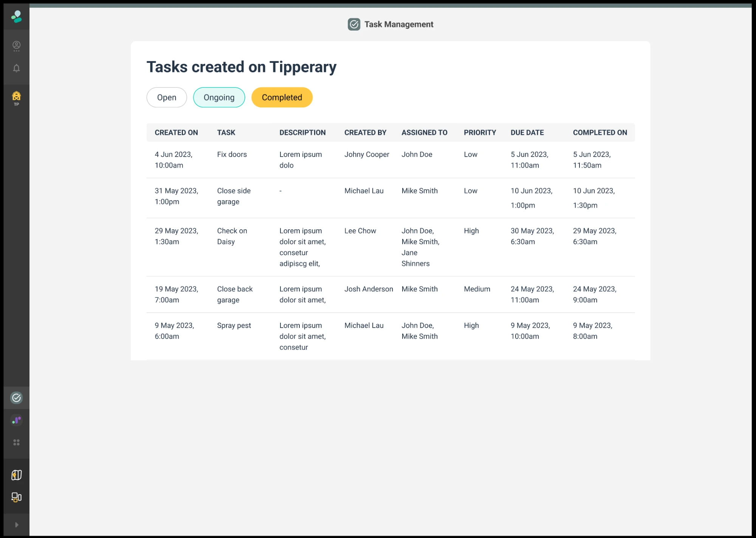756x538 pixels.
Task: Click the 9 May 2023, 8:00am completed date
Action: point(593,331)
